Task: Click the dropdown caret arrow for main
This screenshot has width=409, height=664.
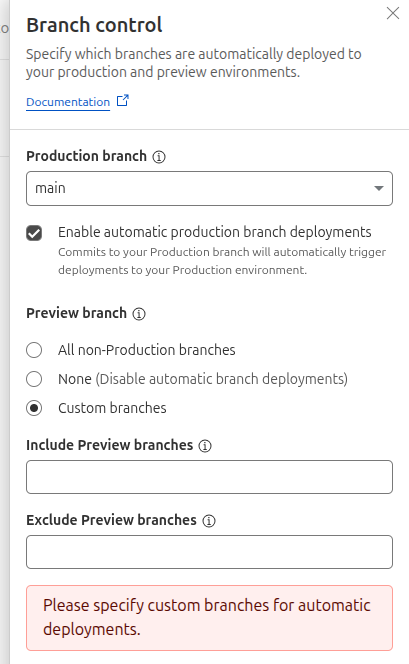Action: (x=379, y=188)
